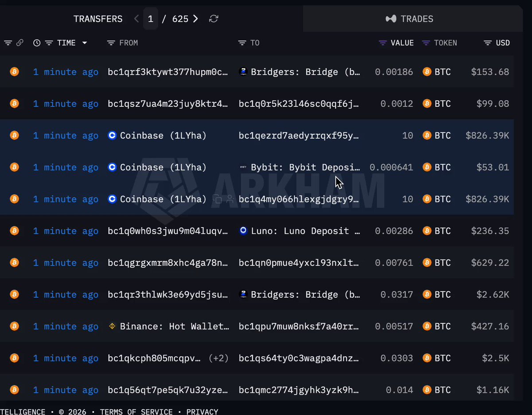The width and height of the screenshot is (532, 415).
Task: Open TERMS OF SERVICE link
Action: click(x=137, y=411)
